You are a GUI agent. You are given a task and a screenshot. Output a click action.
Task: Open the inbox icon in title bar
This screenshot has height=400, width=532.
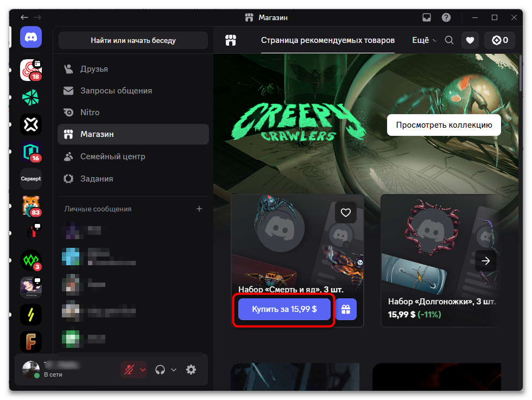pyautogui.click(x=427, y=17)
